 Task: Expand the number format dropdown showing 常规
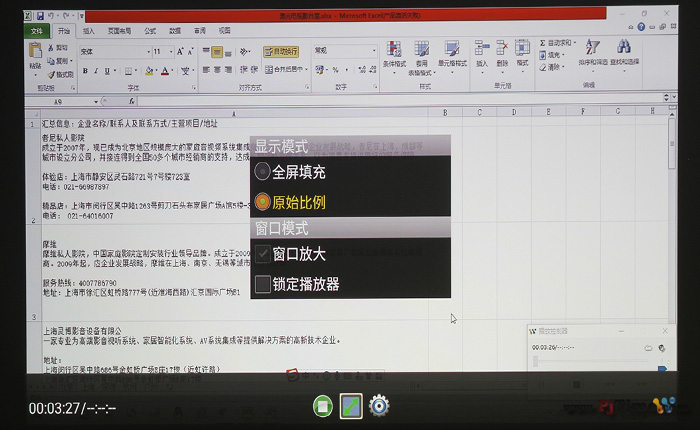pos(373,51)
